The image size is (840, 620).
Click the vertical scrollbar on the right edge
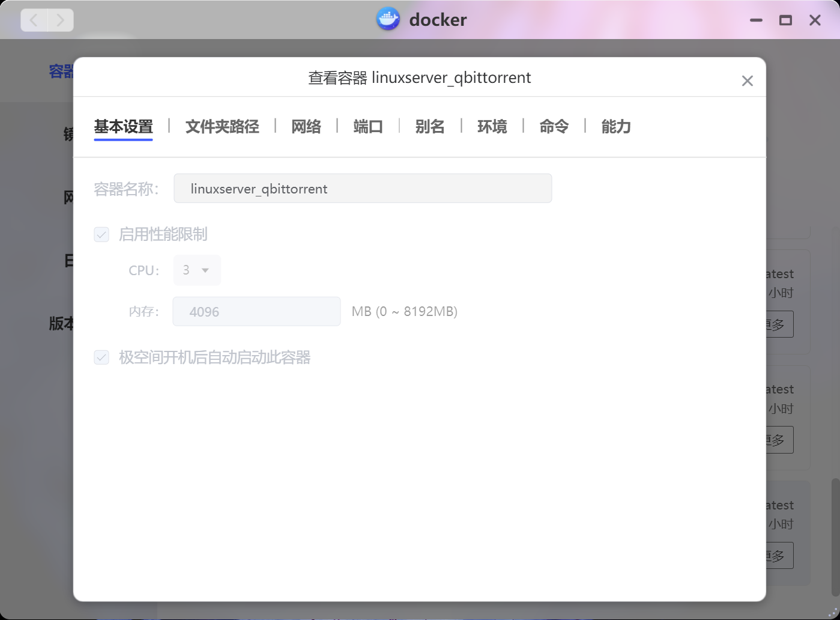[835, 535]
